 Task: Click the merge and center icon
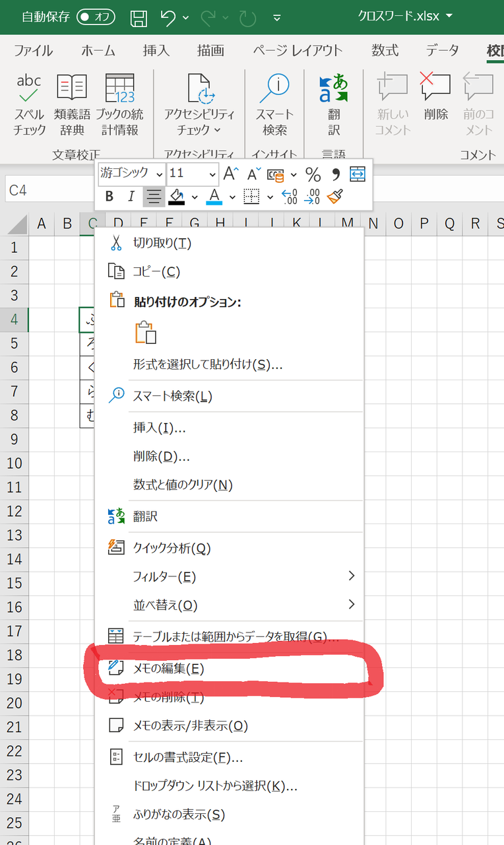point(357,174)
